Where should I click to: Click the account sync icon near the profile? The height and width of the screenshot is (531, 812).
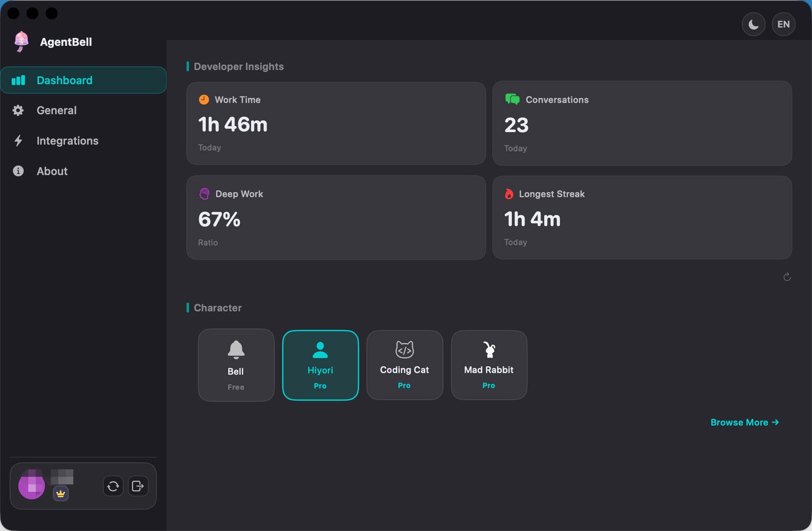[x=113, y=486]
